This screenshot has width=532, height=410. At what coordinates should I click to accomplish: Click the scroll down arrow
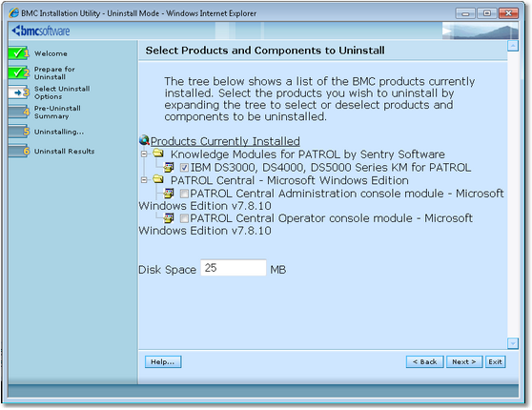coord(513,343)
